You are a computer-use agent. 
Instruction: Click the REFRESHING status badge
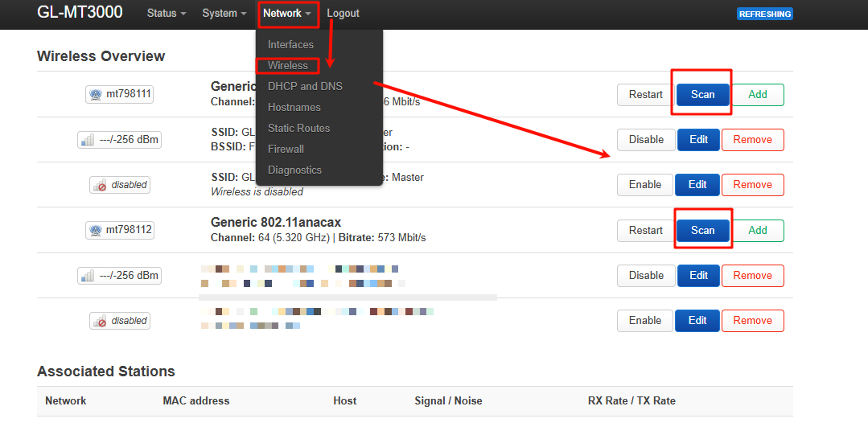tap(764, 14)
